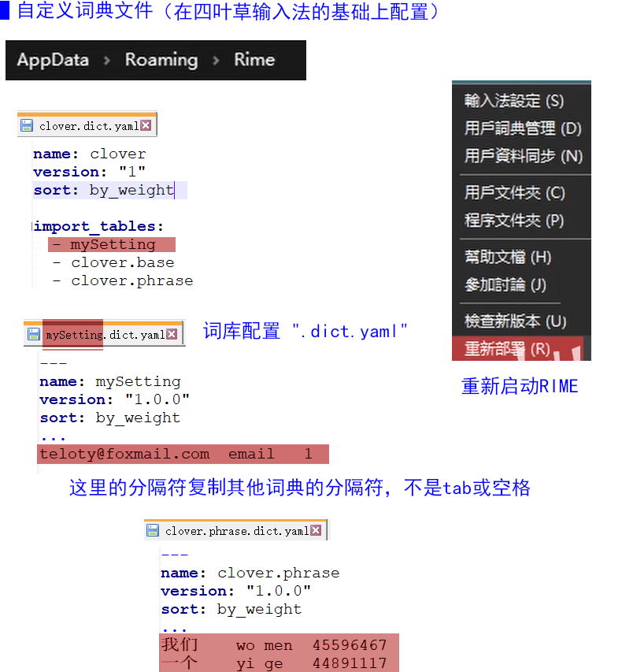The width and height of the screenshot is (622, 672).
Task: Click the Rime breadcrumb segment
Action: (254, 60)
